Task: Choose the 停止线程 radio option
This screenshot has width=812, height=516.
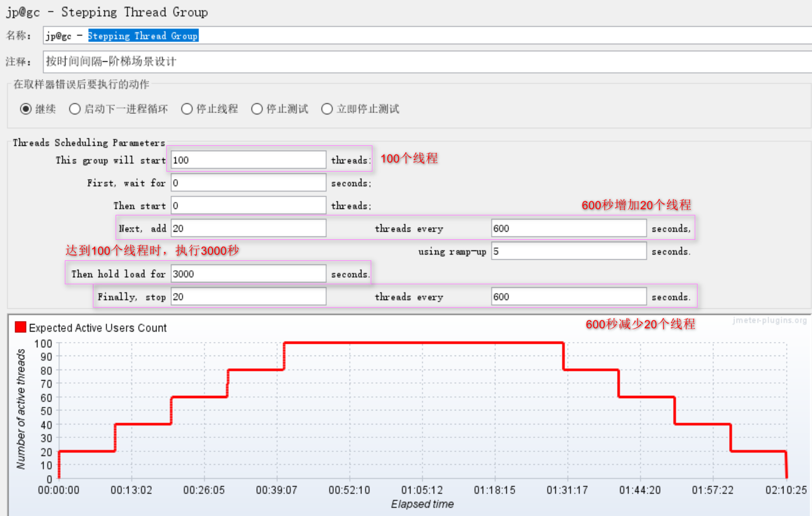Action: pos(187,109)
